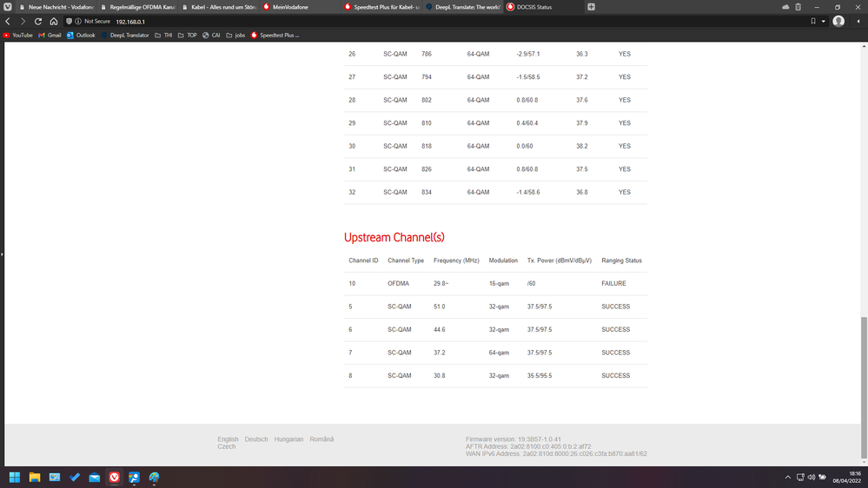
Task: Open To Do checkmark taskbar icon
Action: click(74, 477)
